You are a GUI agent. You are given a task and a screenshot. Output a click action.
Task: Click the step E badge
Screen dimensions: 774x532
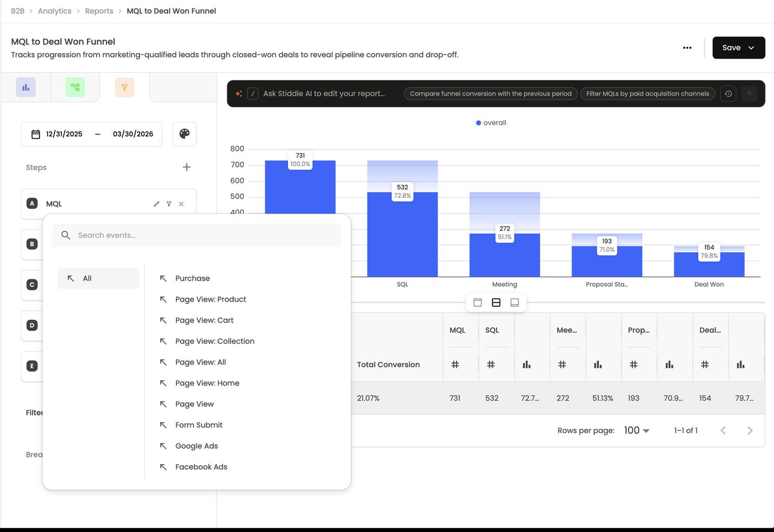[32, 366]
